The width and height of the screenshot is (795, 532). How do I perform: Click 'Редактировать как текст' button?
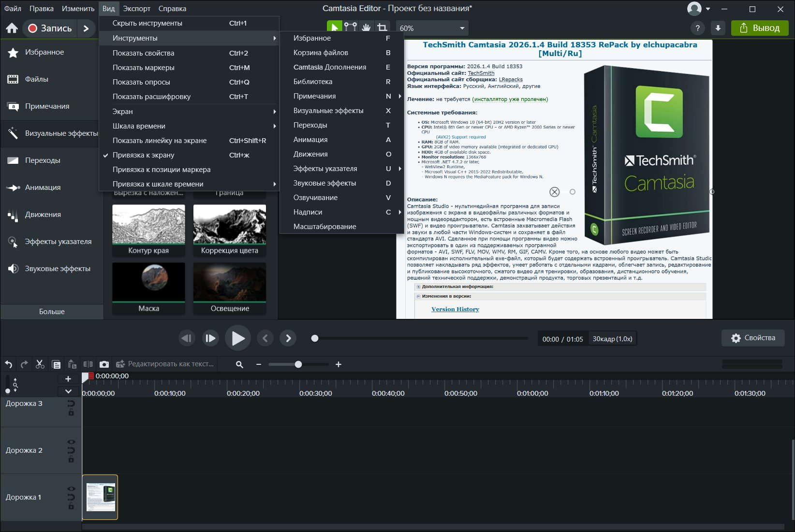(x=165, y=364)
